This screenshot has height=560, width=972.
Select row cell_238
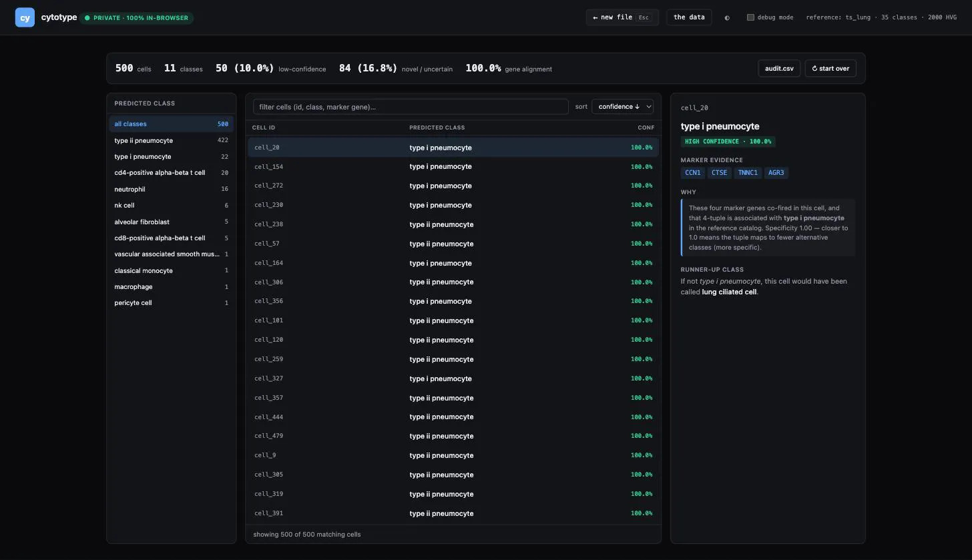point(453,225)
